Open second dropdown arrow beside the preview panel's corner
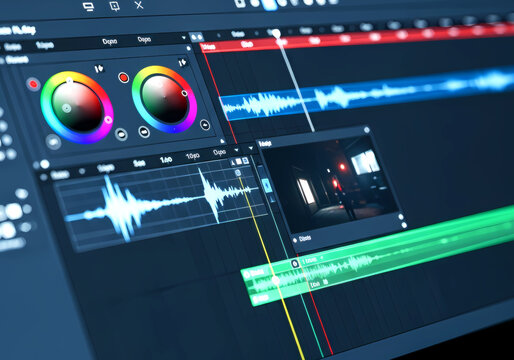This screenshot has width=514, height=360. tap(251, 148)
